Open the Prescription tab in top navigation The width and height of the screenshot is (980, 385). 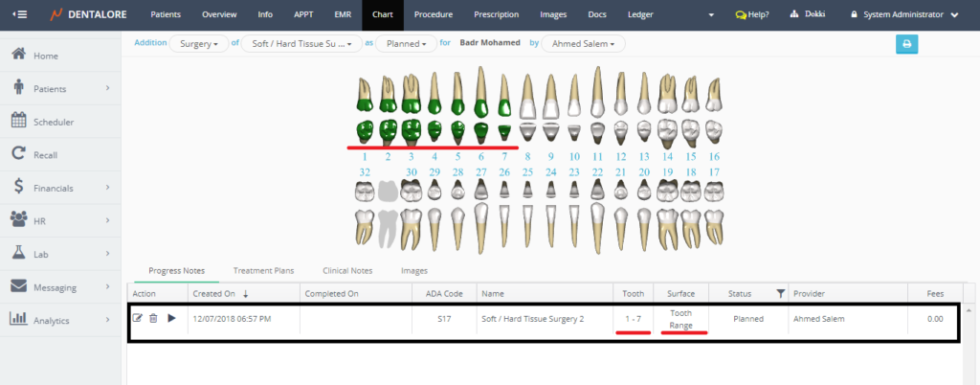tap(495, 15)
